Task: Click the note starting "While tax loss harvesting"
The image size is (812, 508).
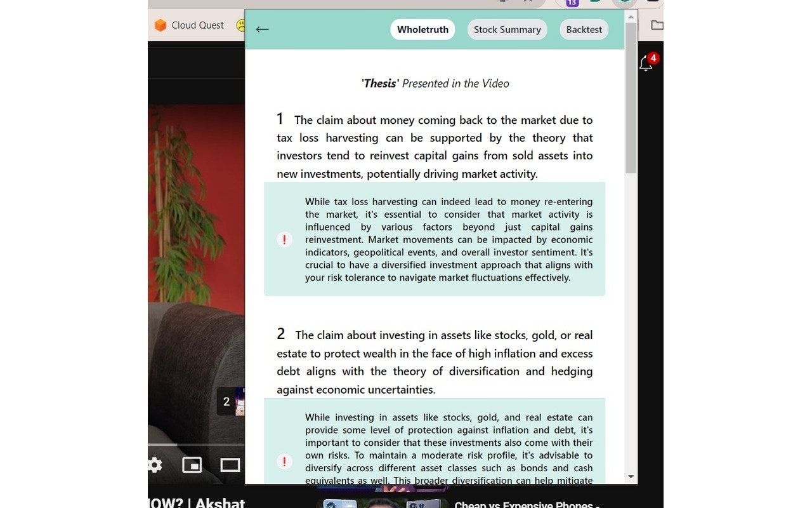Action: point(449,239)
